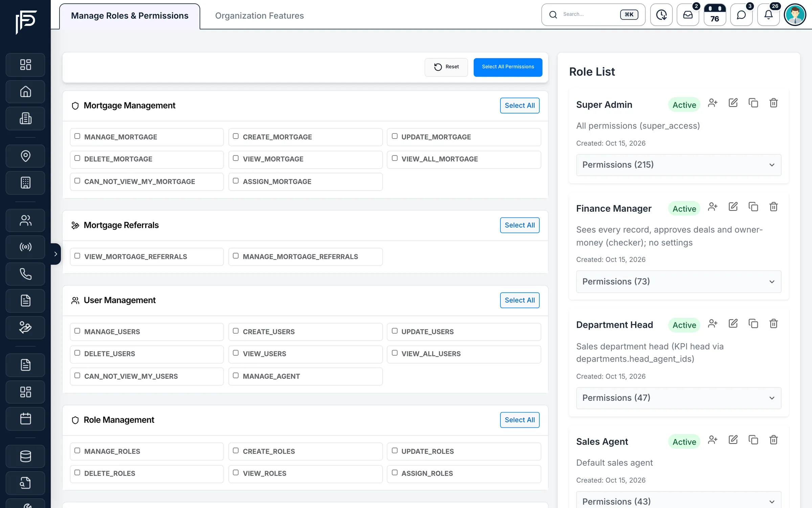Screen dimensions: 812x508
Task: Toggle the MANAGE_AGENT checkbox
Action: [x=236, y=376]
